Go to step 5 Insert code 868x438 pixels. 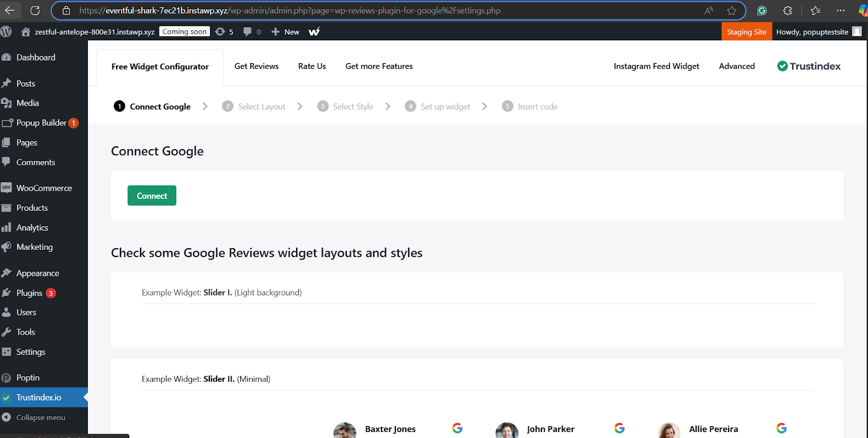(530, 106)
